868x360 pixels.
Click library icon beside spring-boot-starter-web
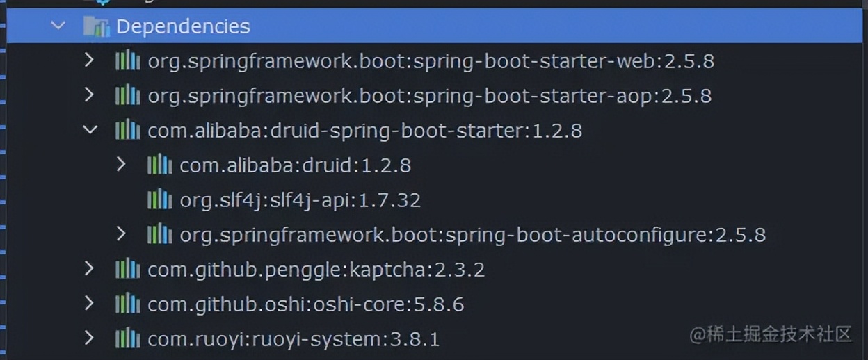coord(127,61)
